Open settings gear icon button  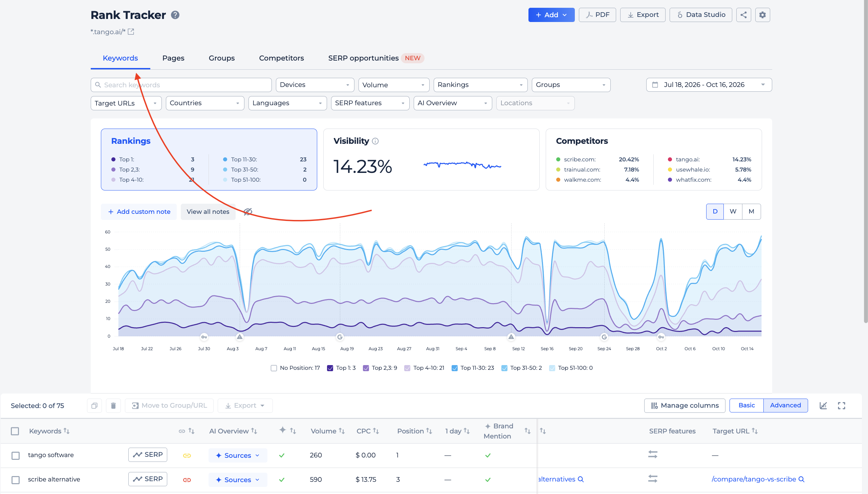click(762, 15)
